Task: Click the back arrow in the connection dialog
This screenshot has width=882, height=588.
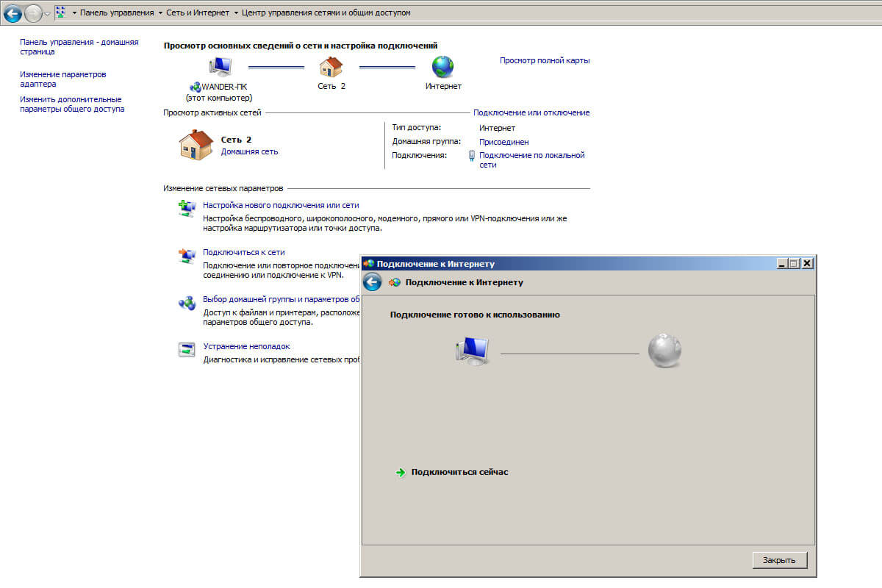Action: click(x=373, y=282)
